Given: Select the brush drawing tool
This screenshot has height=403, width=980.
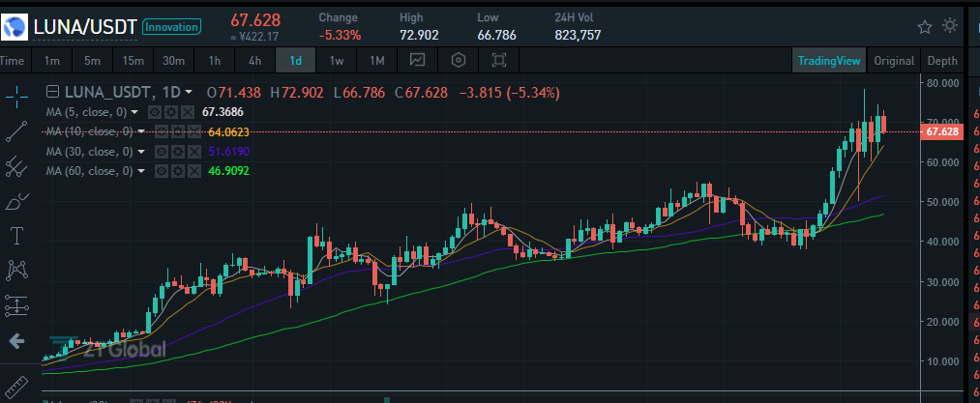Looking at the screenshot, I should (16, 201).
